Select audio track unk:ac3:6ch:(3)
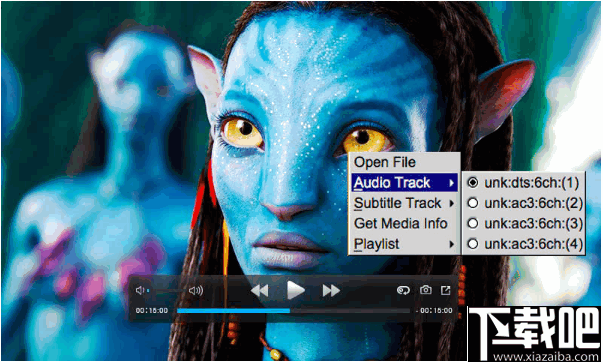The width and height of the screenshot is (603, 362). click(523, 224)
